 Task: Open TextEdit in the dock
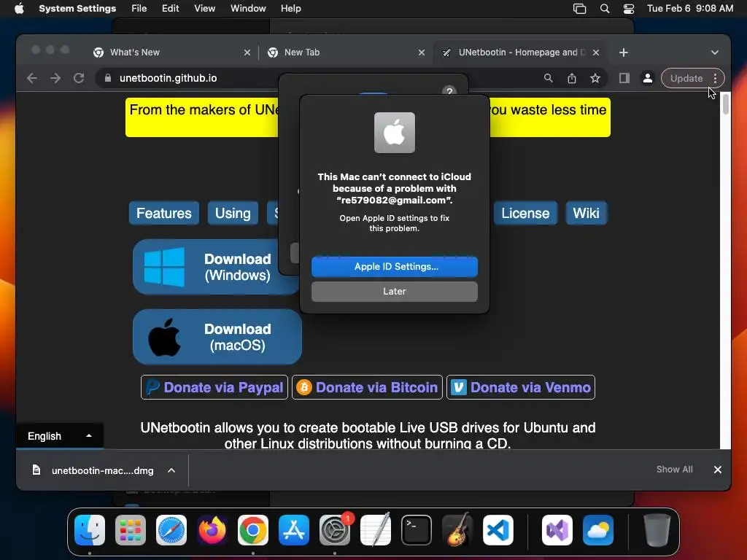[376, 530]
